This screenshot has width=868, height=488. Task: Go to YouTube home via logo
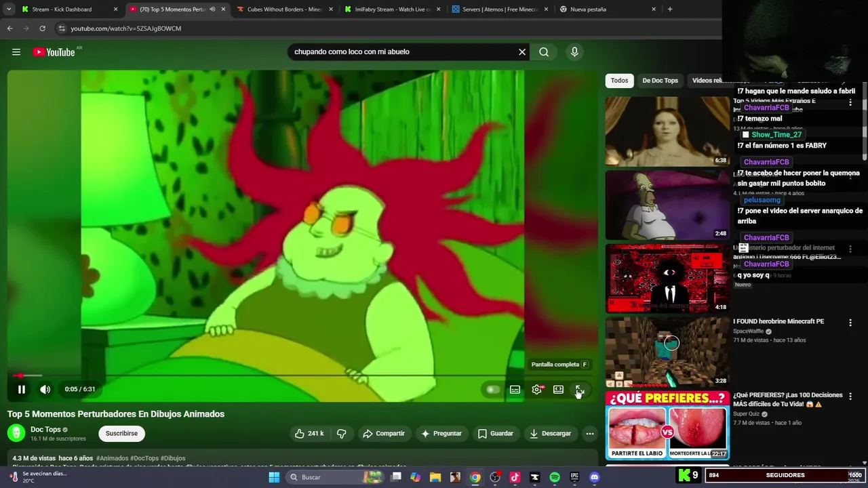pyautogui.click(x=54, y=52)
